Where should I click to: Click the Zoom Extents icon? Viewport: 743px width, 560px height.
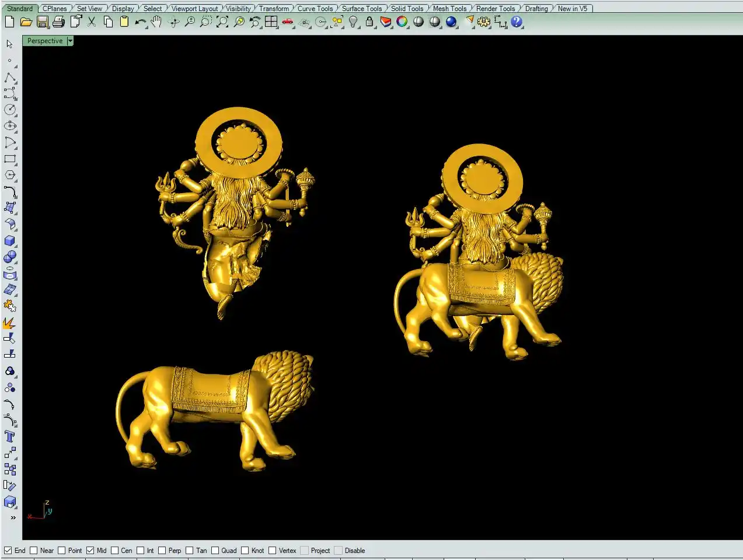(222, 22)
